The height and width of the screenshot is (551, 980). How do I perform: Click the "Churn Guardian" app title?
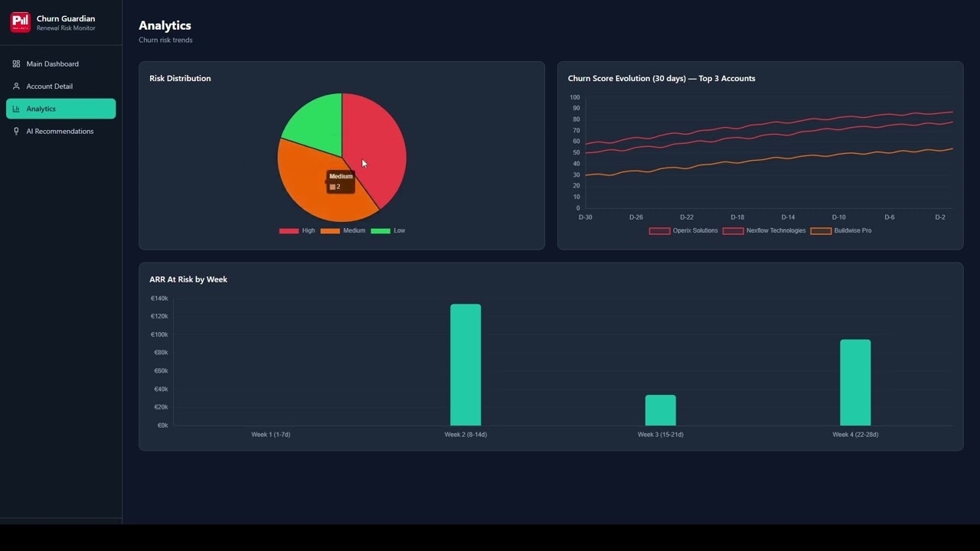[66, 18]
